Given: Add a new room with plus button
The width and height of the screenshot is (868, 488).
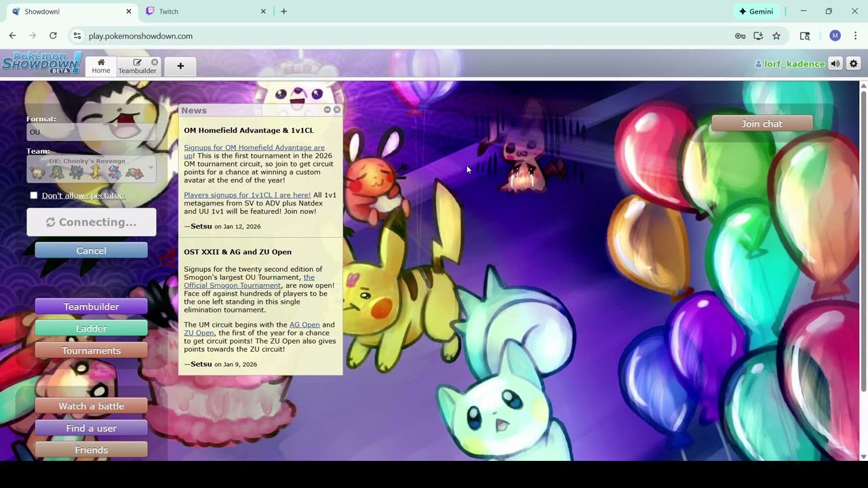Looking at the screenshot, I should (x=180, y=66).
